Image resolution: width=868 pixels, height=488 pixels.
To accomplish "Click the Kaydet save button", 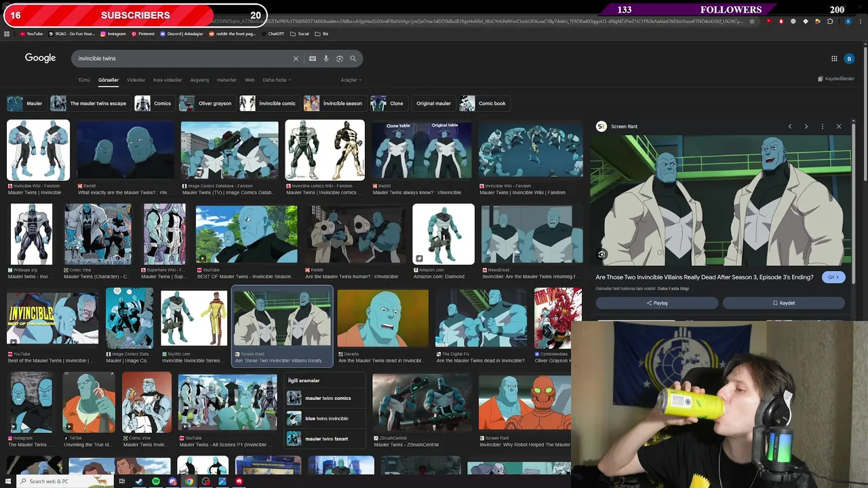I will click(x=783, y=303).
